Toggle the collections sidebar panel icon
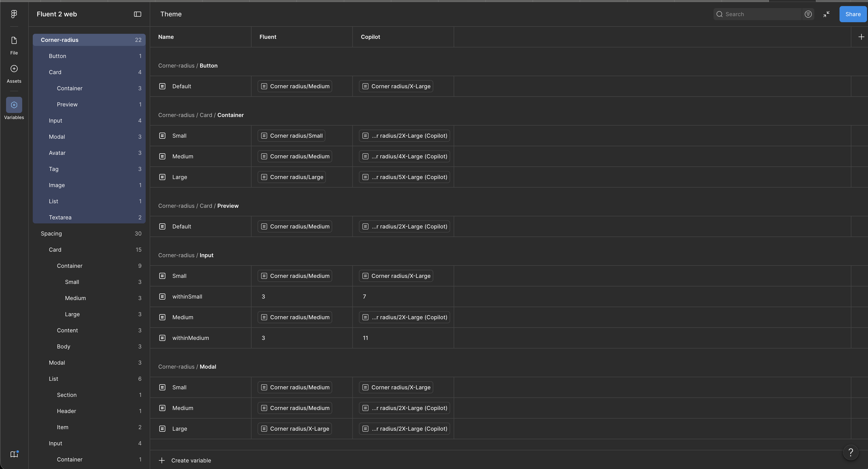868x469 pixels. [137, 14]
